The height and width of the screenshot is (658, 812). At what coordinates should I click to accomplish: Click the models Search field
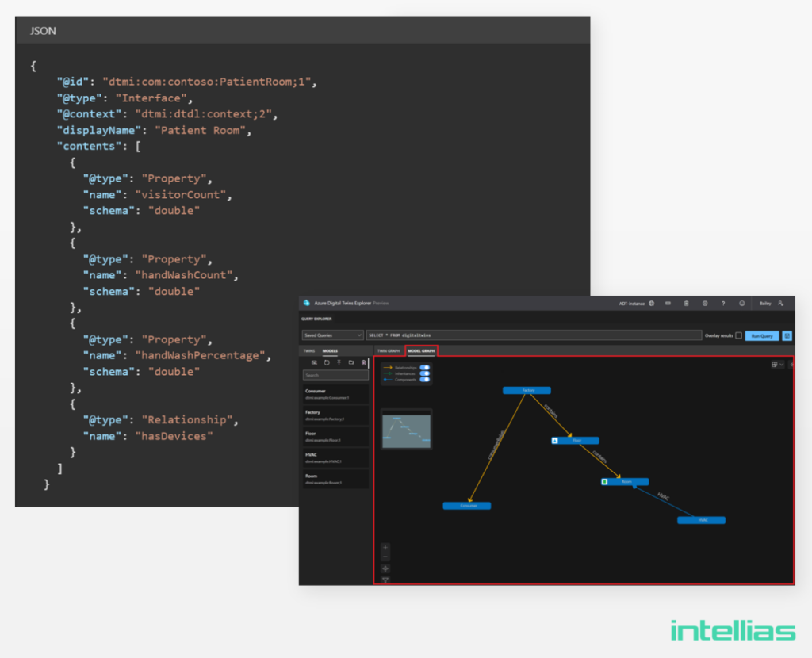pyautogui.click(x=335, y=375)
